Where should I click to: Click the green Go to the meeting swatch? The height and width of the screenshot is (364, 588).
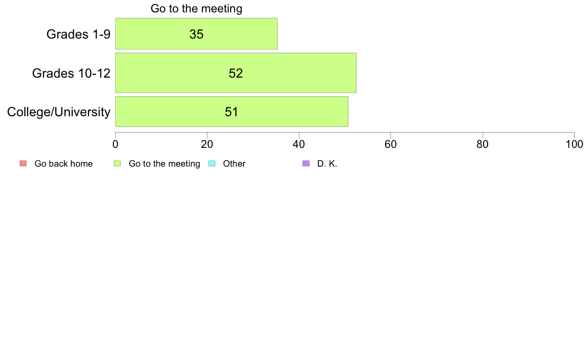coord(117,163)
